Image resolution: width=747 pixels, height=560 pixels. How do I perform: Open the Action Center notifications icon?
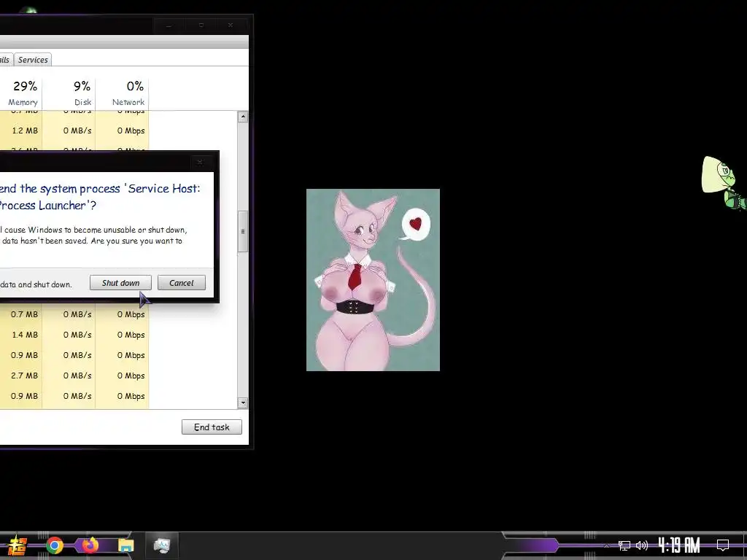tap(723, 545)
